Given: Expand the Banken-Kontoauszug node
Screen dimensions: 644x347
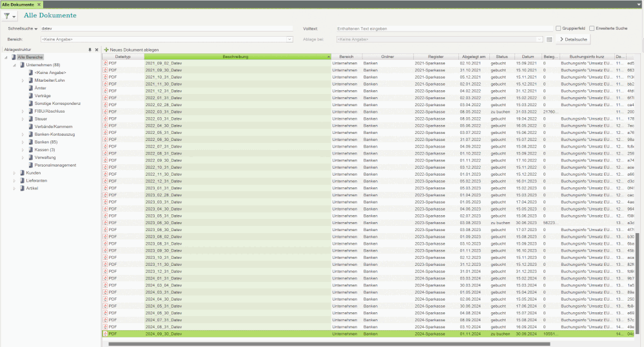Looking at the screenshot, I should pos(23,135).
